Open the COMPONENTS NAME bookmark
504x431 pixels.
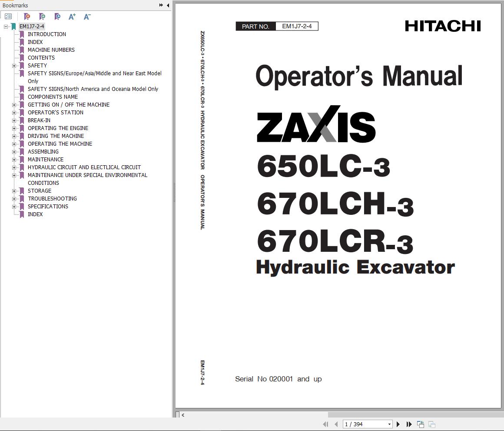(x=53, y=97)
